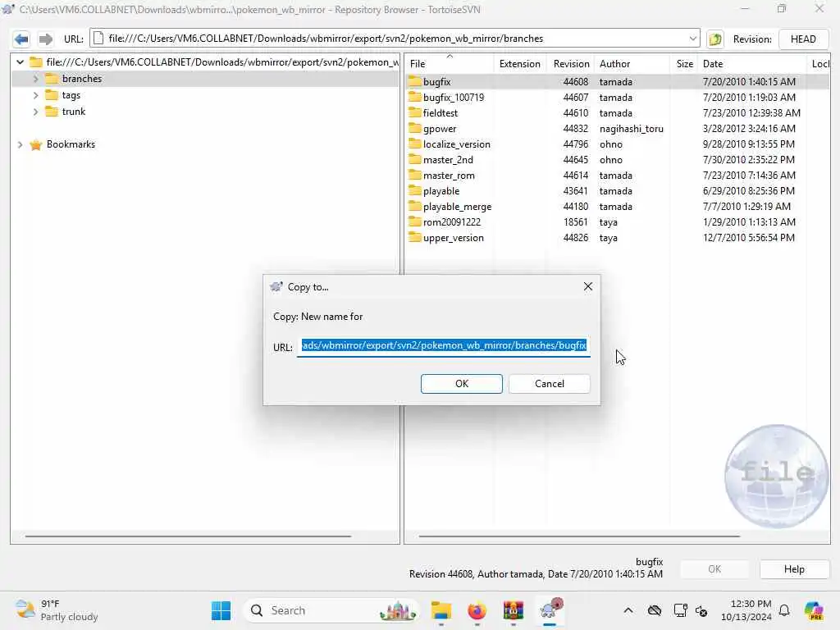This screenshot has height=630, width=840.
Task: Sort by the Size column header
Action: [684, 64]
